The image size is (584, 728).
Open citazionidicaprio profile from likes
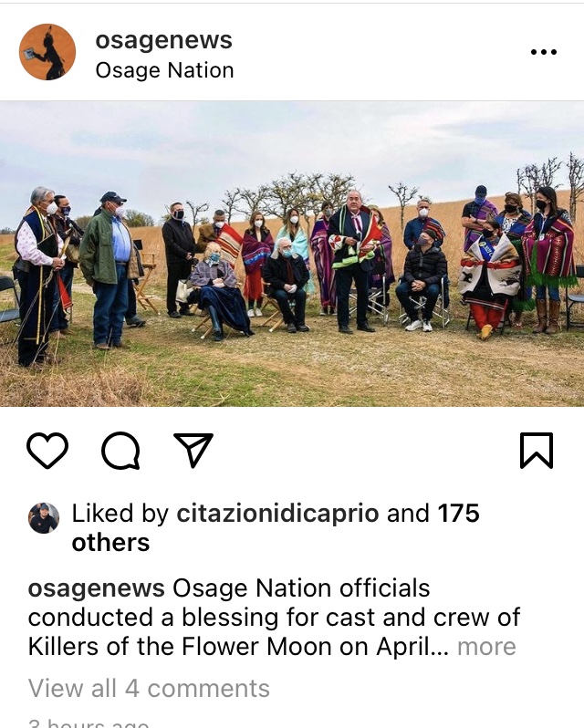(277, 513)
